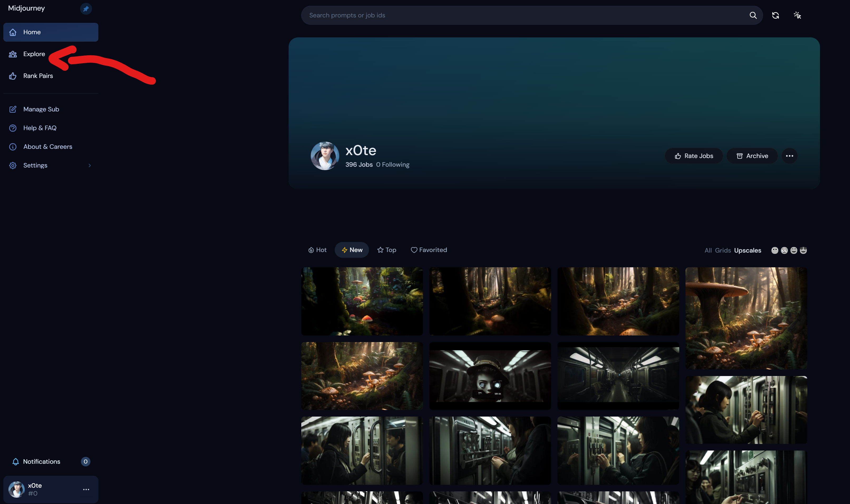
Task: Open the large mushroom forest thumbnail
Action: click(x=746, y=318)
